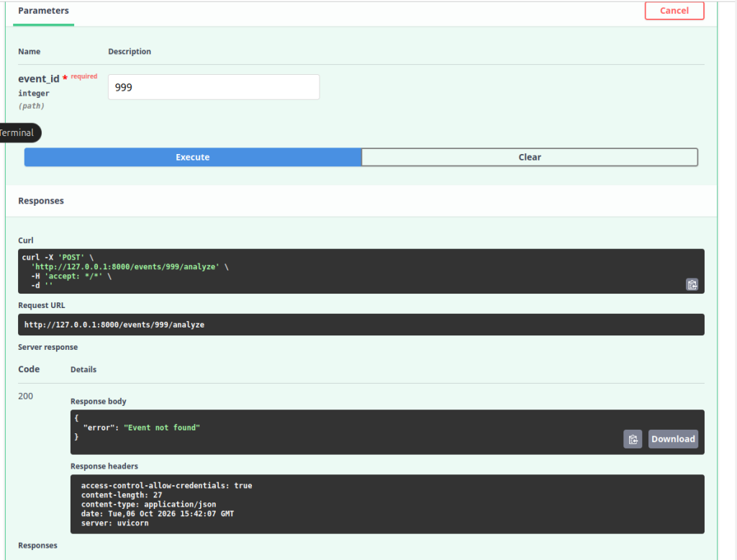
Task: Select the date header line
Action: pyautogui.click(x=158, y=513)
